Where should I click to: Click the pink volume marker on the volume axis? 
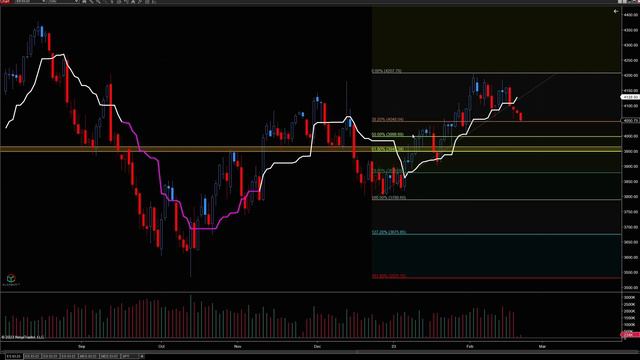click(x=630, y=335)
